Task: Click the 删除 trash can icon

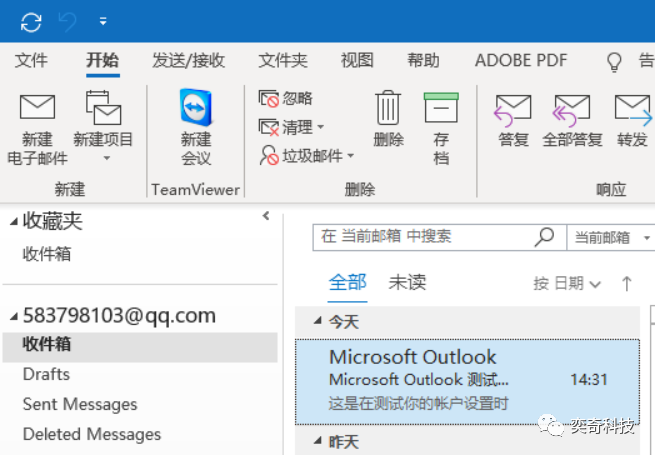Action: point(388,108)
